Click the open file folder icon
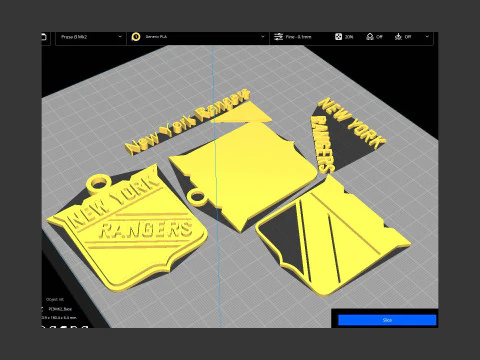Image resolution: width=480 pixels, height=360 pixels. [44, 37]
